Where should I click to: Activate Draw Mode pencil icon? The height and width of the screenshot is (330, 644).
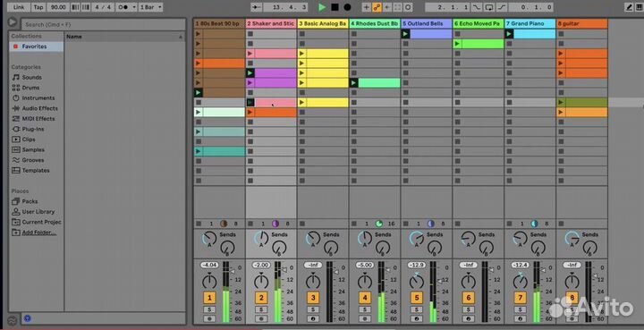click(x=629, y=7)
